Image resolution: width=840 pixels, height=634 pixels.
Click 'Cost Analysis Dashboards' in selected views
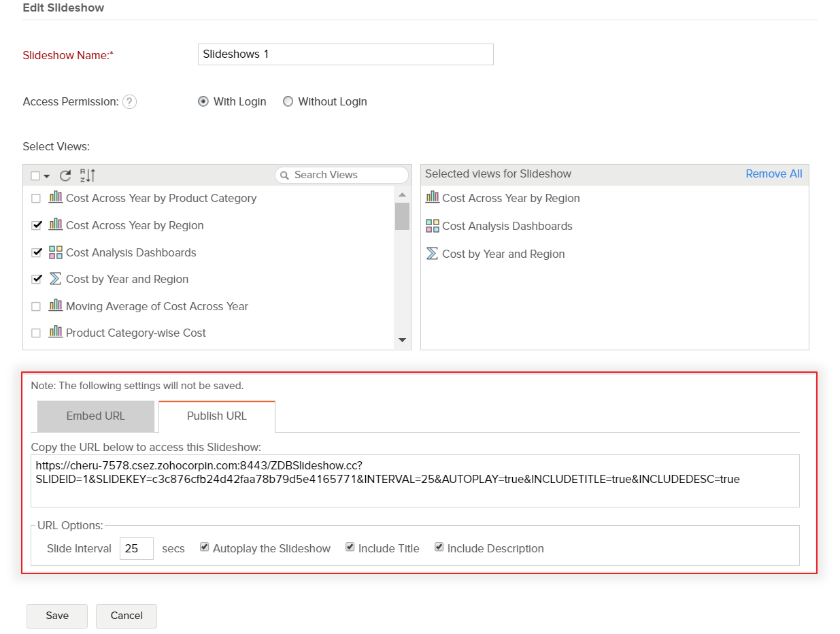click(x=507, y=226)
